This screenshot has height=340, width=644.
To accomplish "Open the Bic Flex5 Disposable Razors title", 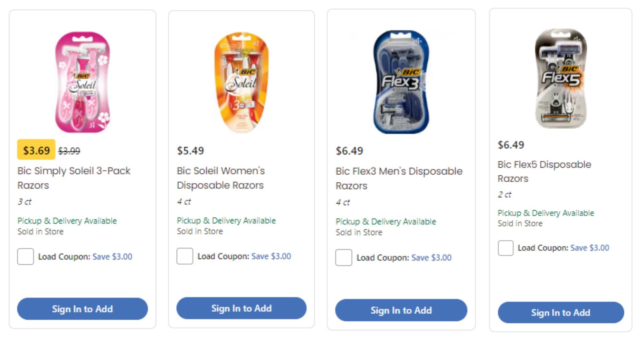I will coord(544,171).
